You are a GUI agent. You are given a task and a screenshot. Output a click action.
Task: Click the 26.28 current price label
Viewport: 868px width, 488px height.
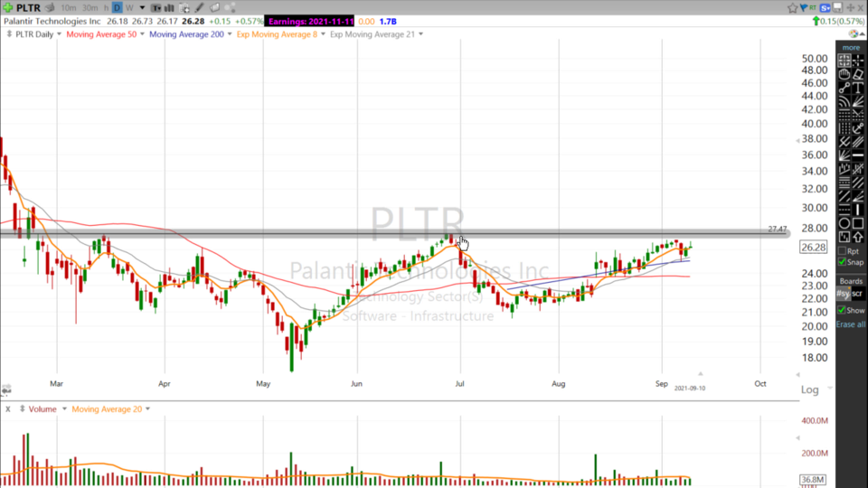(813, 248)
